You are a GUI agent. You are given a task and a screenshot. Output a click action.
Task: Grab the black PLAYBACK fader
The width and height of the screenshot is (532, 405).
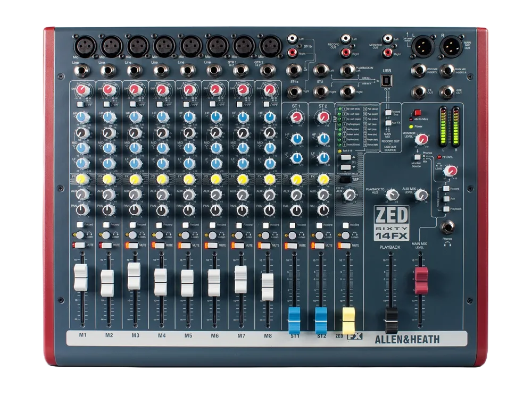coord(391,320)
